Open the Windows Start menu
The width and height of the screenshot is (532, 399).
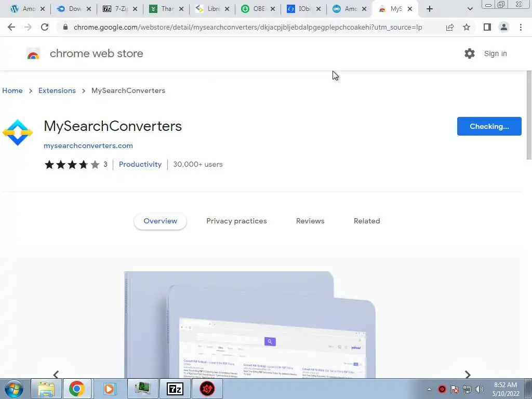click(14, 389)
